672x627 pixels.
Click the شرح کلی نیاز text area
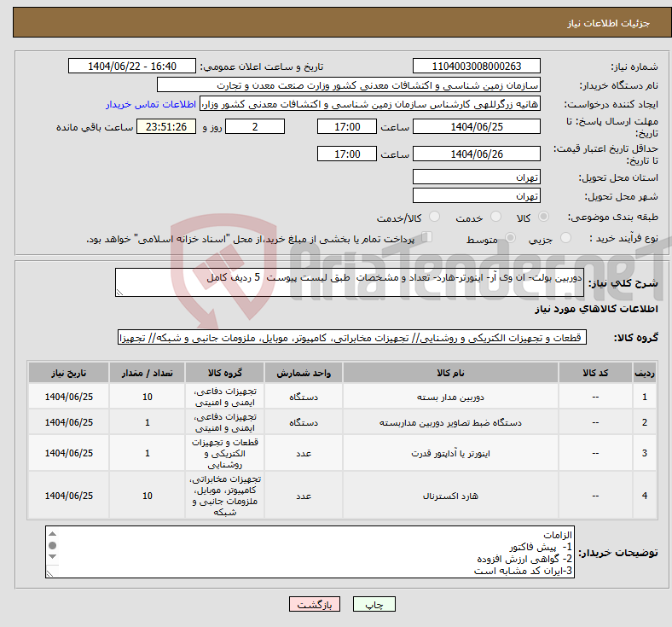350,282
